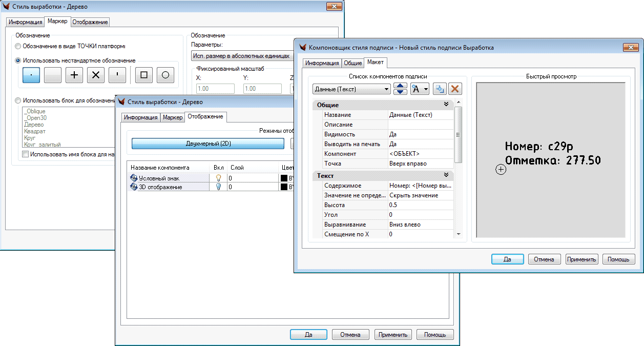The height and width of the screenshot is (346, 644).
Task: Switch to the Общие tab
Action: pyautogui.click(x=352, y=63)
